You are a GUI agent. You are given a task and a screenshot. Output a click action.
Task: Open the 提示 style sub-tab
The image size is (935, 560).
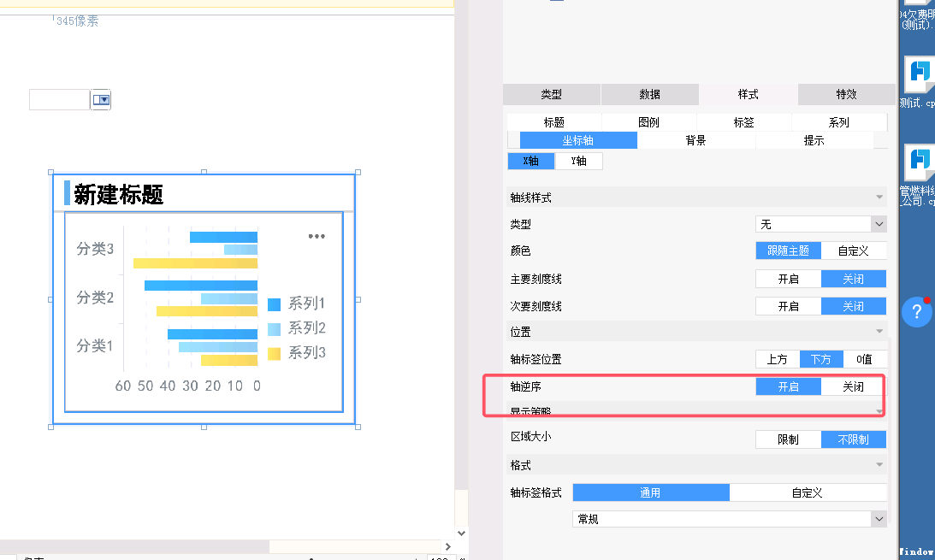coord(814,140)
